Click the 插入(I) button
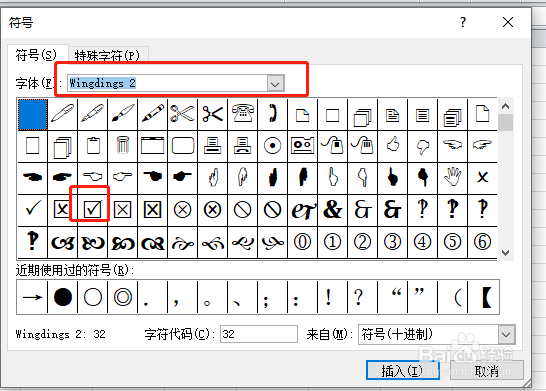Viewport: 546px width, 391px height. 402,370
